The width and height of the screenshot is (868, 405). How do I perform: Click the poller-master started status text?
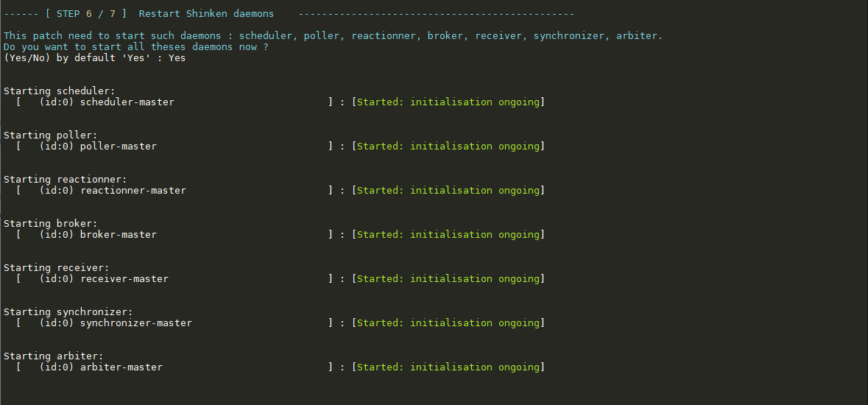click(x=448, y=147)
